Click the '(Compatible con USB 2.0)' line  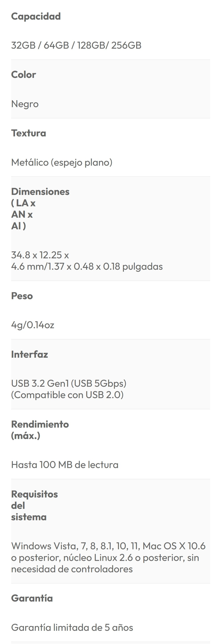point(67,395)
